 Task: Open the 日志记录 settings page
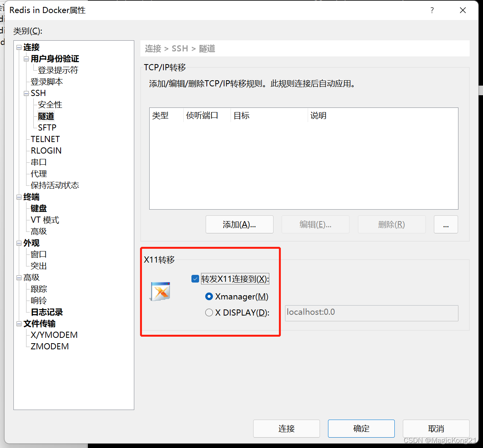coord(47,312)
